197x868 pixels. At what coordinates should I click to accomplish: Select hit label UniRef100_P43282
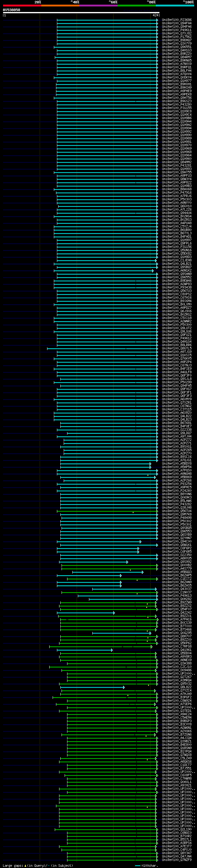pyautogui.click(x=177, y=504)
